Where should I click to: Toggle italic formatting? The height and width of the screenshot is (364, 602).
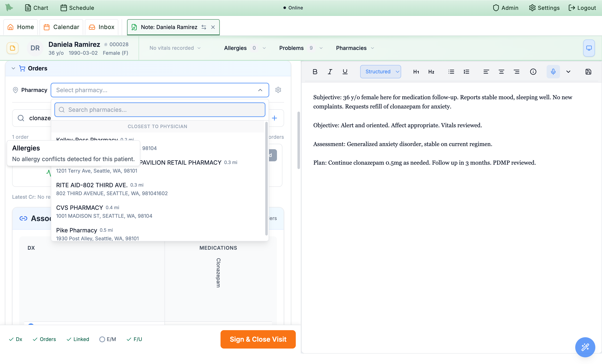tap(330, 72)
